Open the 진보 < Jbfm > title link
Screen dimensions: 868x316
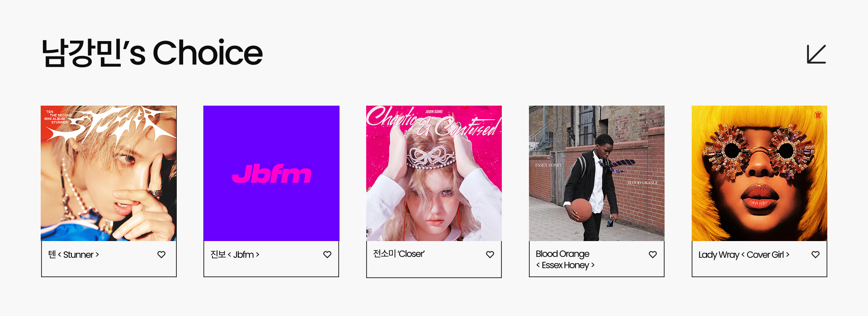pos(235,255)
